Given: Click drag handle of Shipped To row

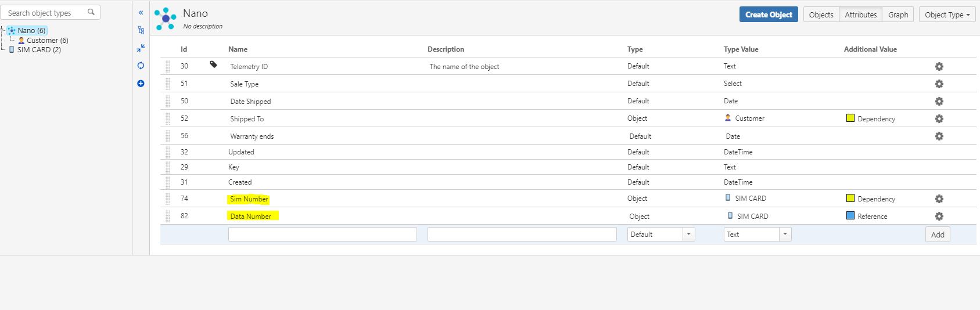Looking at the screenshot, I should pyautogui.click(x=168, y=118).
